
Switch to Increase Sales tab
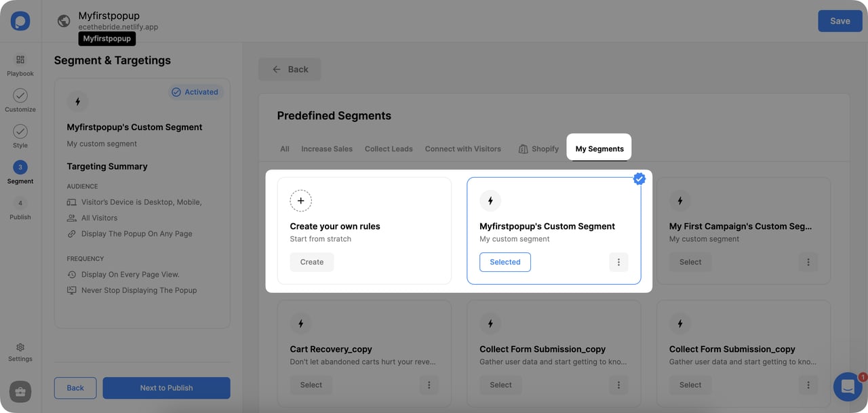coord(327,149)
